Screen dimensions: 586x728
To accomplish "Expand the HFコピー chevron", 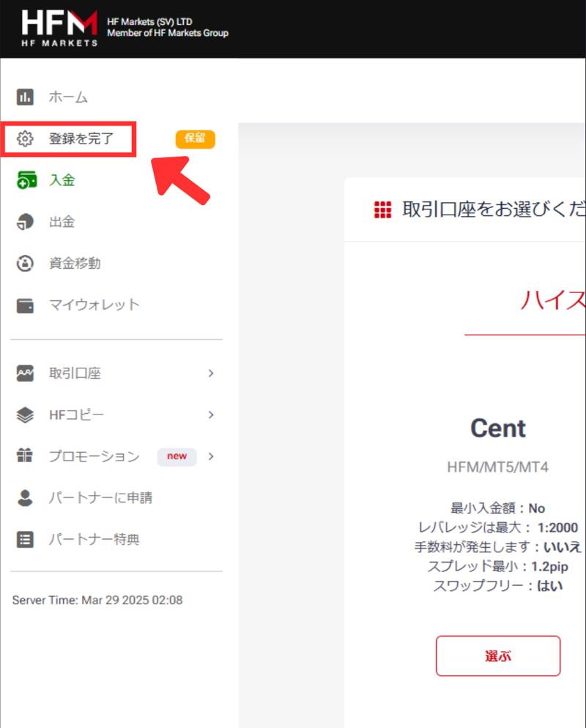I will click(x=211, y=415).
